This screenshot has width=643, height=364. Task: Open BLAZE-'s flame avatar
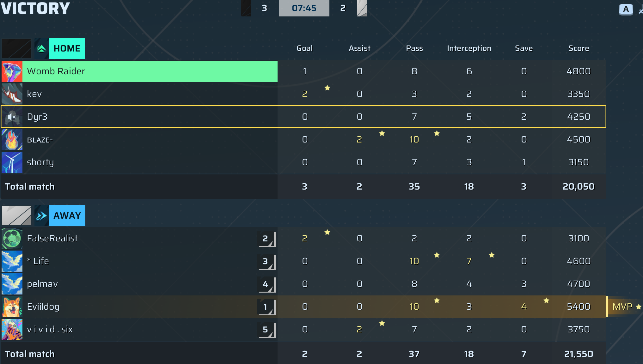pyautogui.click(x=12, y=140)
